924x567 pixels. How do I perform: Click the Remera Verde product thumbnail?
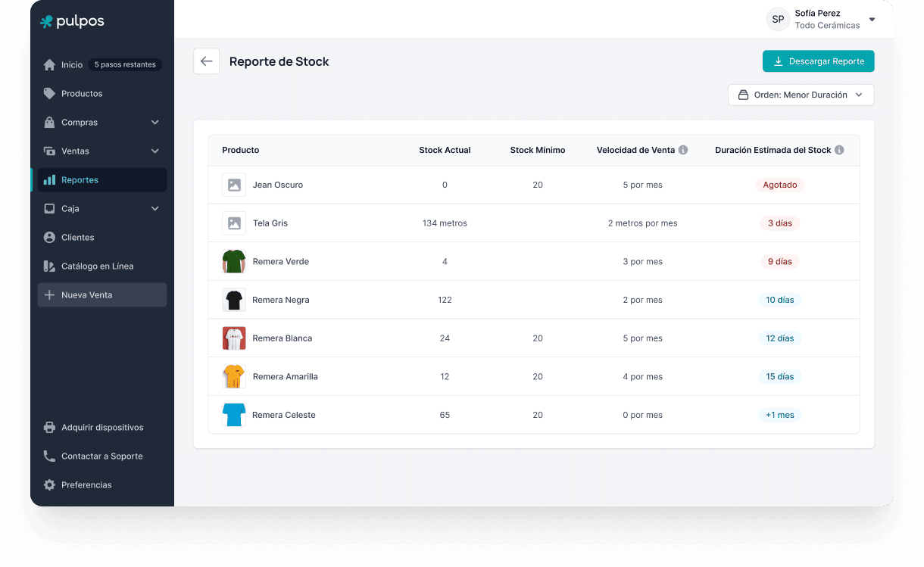coord(234,262)
